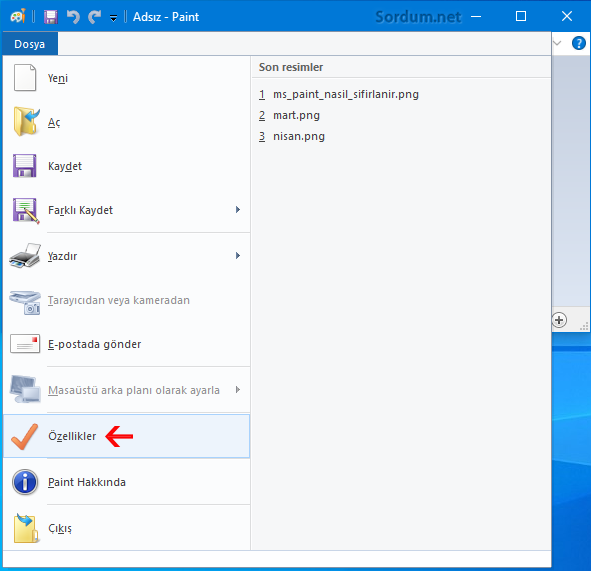
Task: Select the Yazdır menu entry
Action: (126, 256)
